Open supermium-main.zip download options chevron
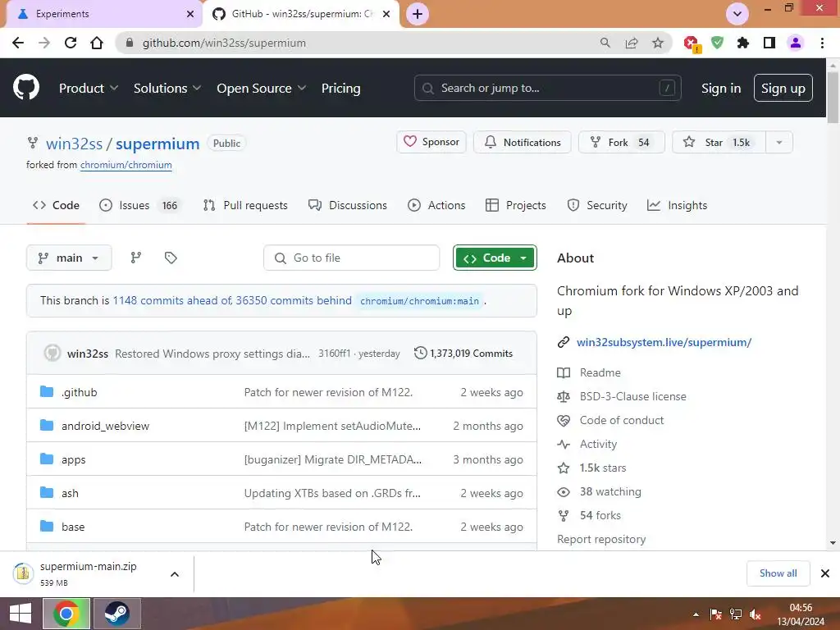The height and width of the screenshot is (630, 840). point(175,574)
